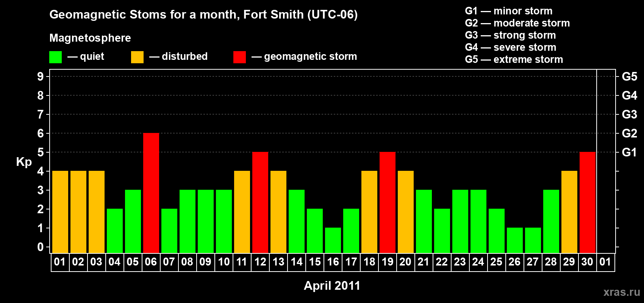The image size is (644, 303).
Task: Click the green bar for April 04
Action: click(x=115, y=231)
